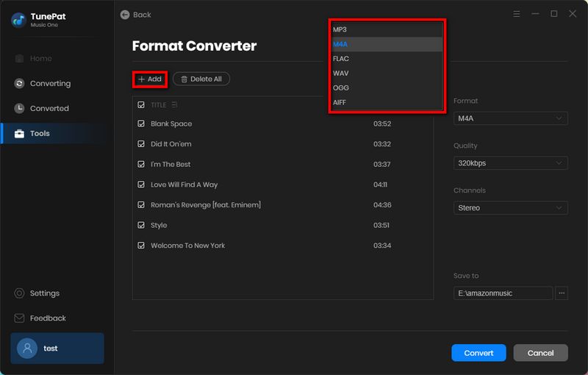
Task: Click the 04:36 duration value
Action: click(x=382, y=204)
